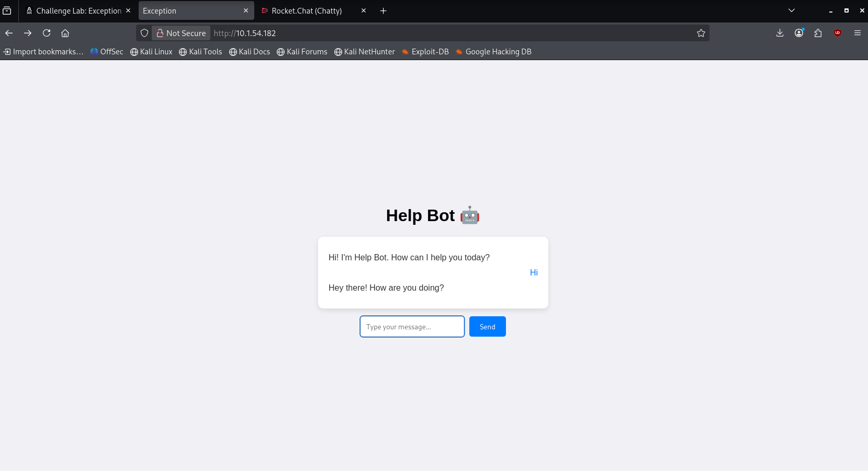Open Kali Docs bookmark
This screenshot has width=868, height=471.
tap(250, 52)
